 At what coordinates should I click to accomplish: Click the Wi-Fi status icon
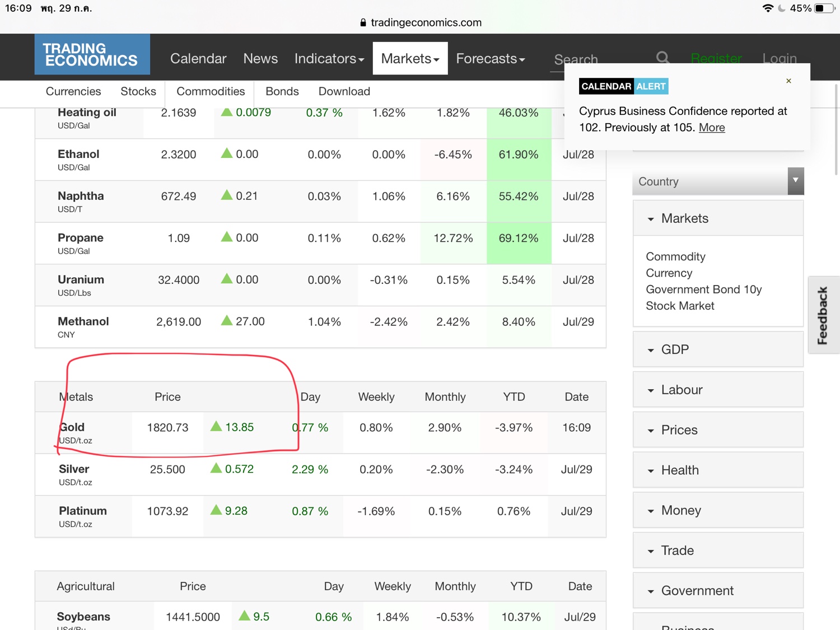click(x=768, y=8)
